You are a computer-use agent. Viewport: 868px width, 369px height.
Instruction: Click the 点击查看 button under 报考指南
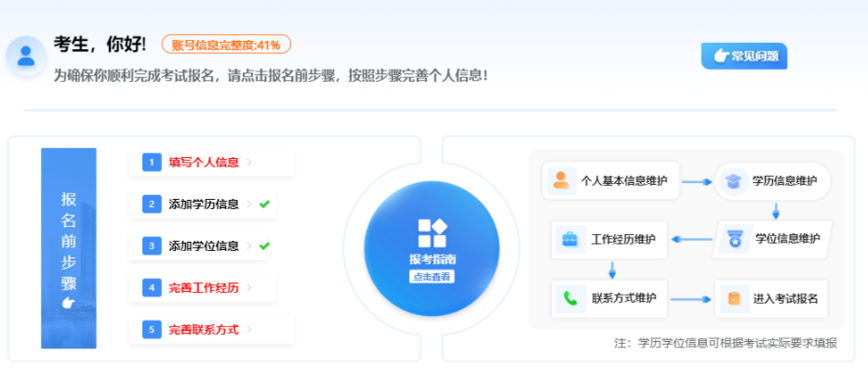click(432, 277)
